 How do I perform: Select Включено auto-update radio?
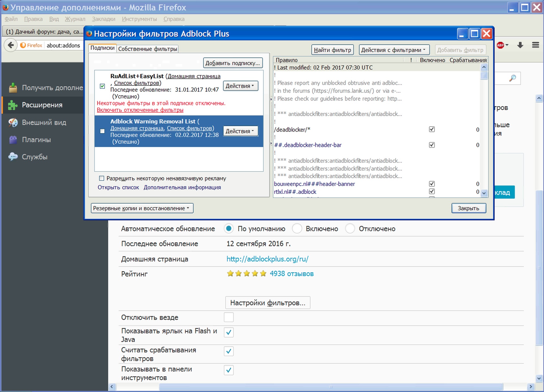coord(297,228)
